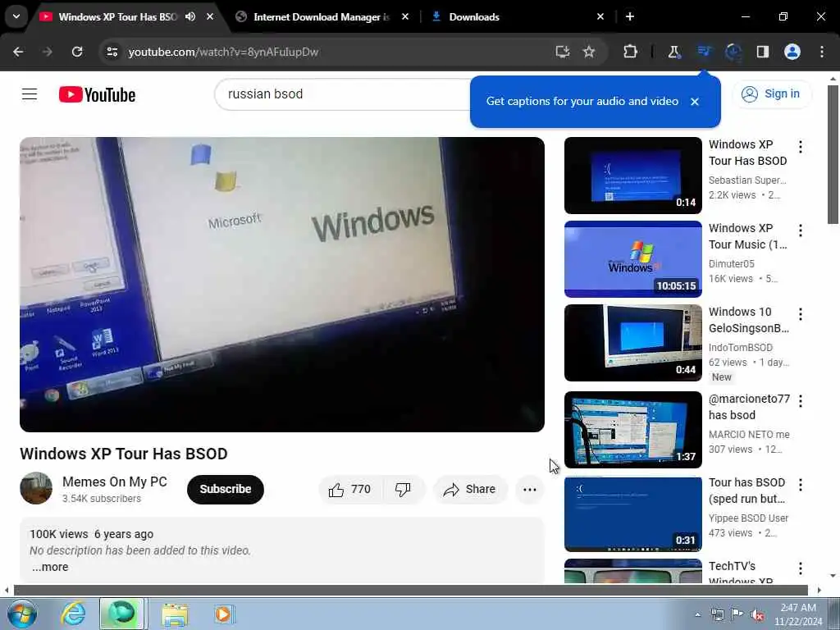The width and height of the screenshot is (840, 630).
Task: Open the Windows Start button
Action: click(x=22, y=614)
